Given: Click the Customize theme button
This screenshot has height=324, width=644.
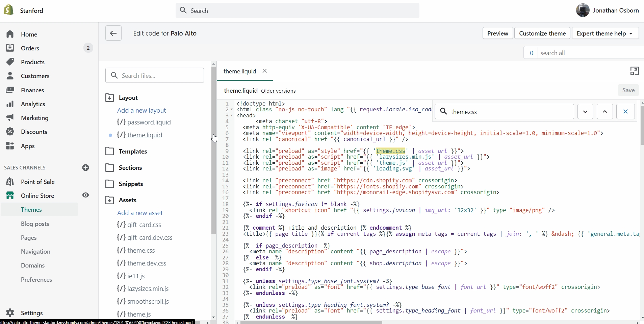Looking at the screenshot, I should pyautogui.click(x=542, y=33).
